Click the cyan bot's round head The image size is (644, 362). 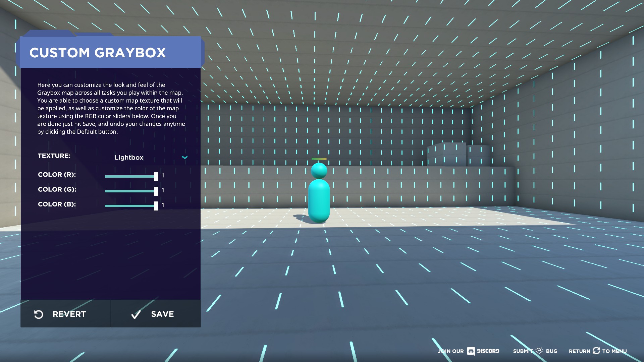tap(319, 171)
